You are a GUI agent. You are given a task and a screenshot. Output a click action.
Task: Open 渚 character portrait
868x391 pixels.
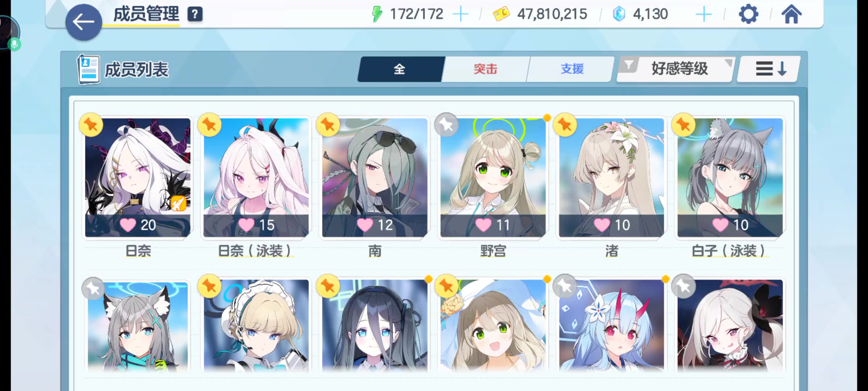[x=612, y=177]
